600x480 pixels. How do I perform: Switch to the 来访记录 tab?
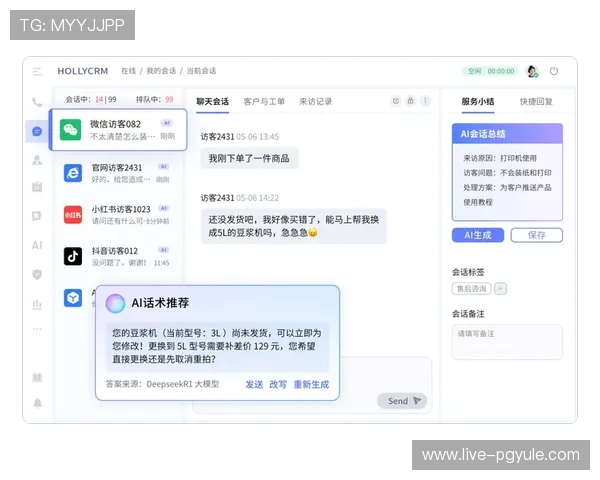pos(315,101)
